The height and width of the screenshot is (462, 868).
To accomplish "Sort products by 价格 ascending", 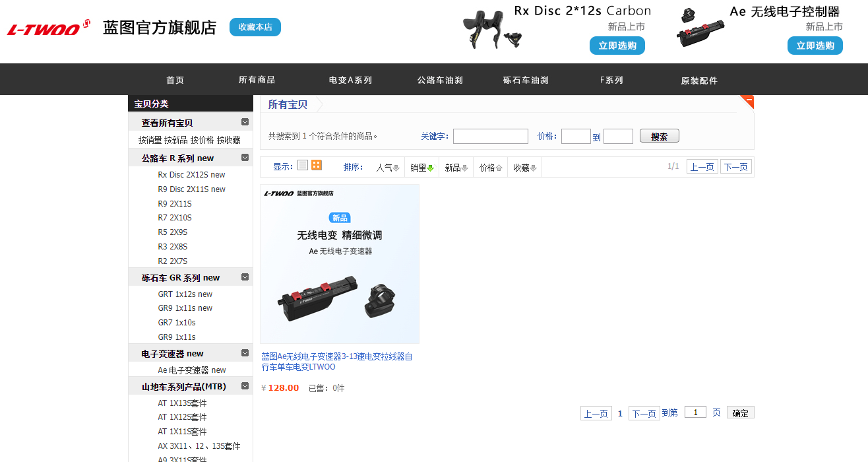I will (x=491, y=167).
